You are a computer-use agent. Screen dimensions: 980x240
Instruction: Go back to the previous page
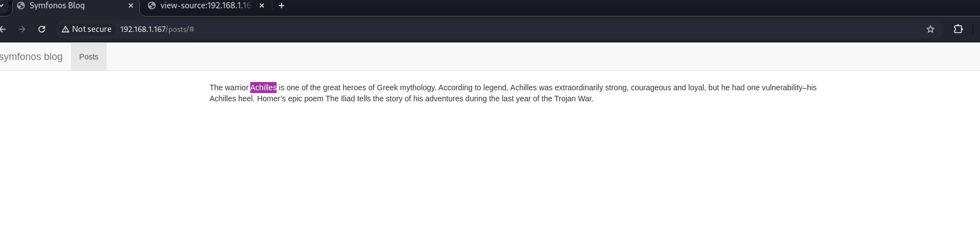pos(3,29)
